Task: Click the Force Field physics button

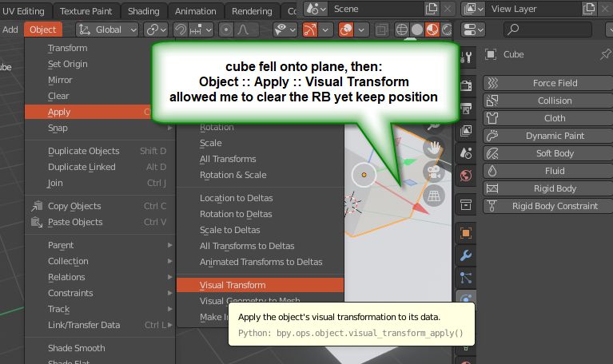Action: [548, 83]
